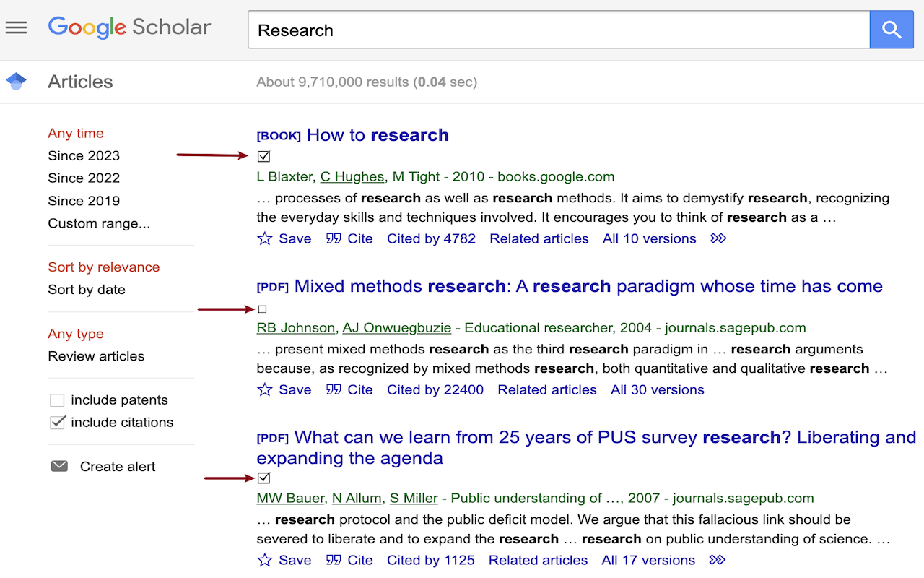Filter results Since 2023
The height and width of the screenshot is (578, 924).
(84, 155)
